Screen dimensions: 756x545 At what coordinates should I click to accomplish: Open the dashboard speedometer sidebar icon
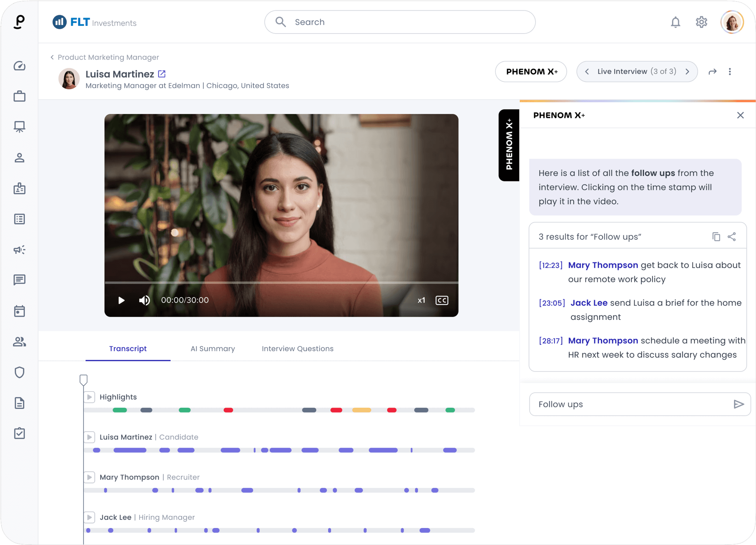20,66
